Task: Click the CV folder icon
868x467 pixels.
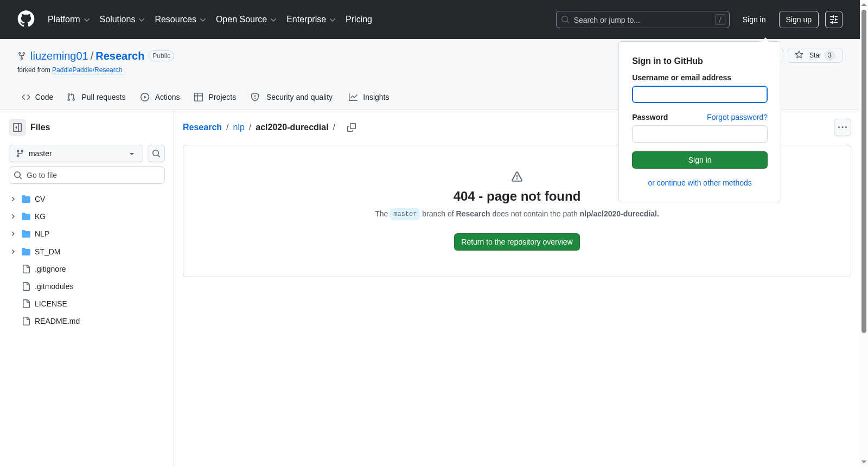Action: [x=26, y=199]
